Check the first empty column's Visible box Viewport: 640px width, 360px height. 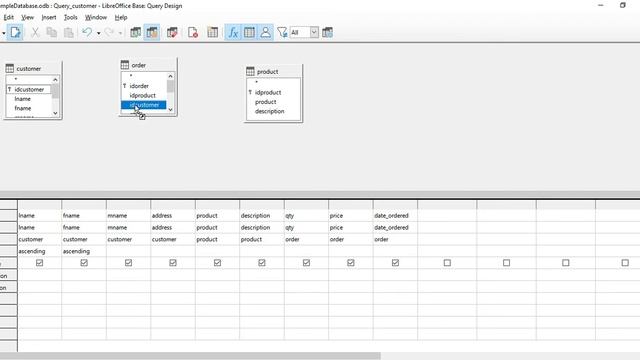point(447,263)
